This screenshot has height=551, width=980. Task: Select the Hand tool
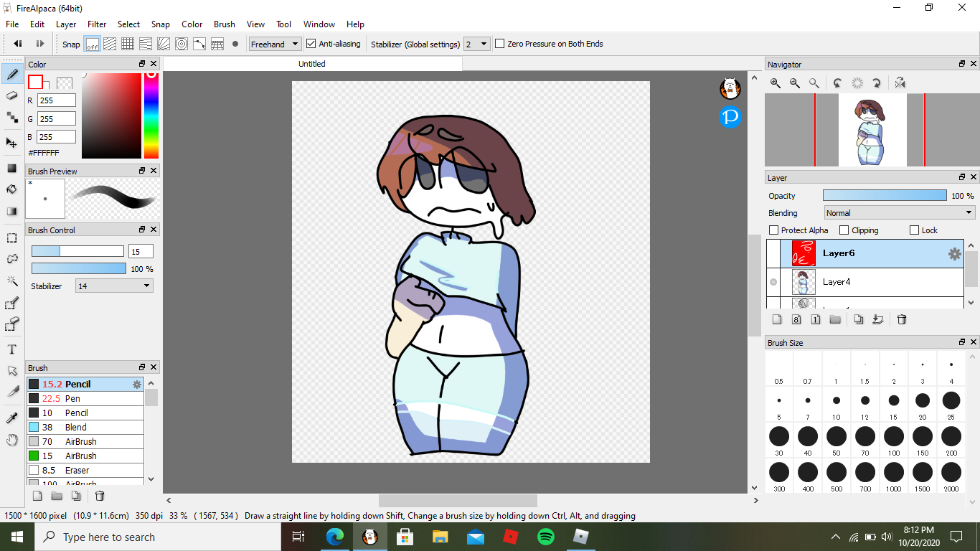coord(12,439)
